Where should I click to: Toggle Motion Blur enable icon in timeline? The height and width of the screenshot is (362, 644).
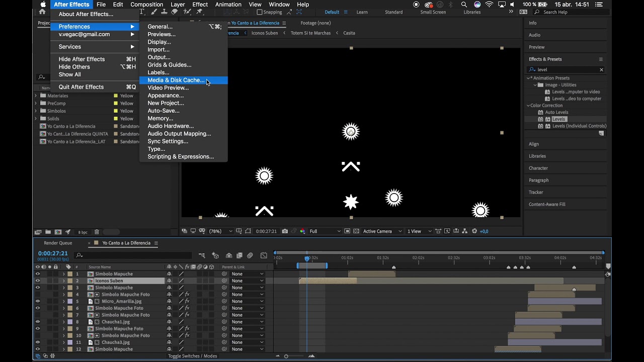click(250, 255)
